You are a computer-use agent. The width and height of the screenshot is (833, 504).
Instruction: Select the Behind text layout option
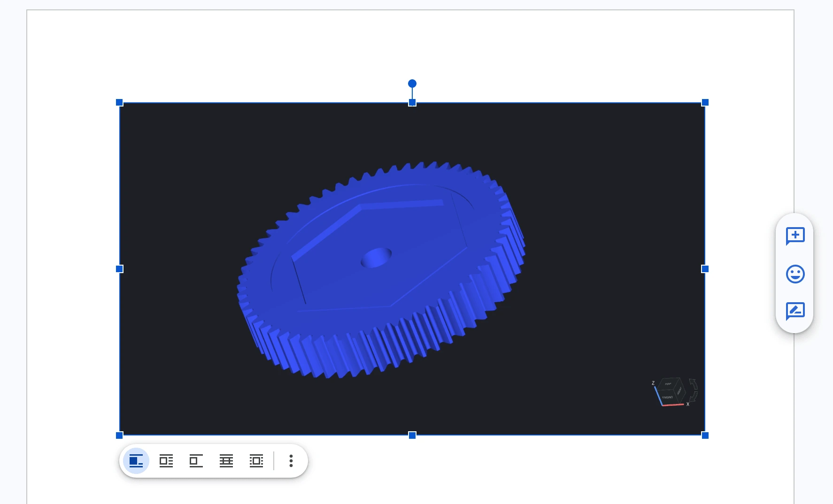[x=226, y=461]
